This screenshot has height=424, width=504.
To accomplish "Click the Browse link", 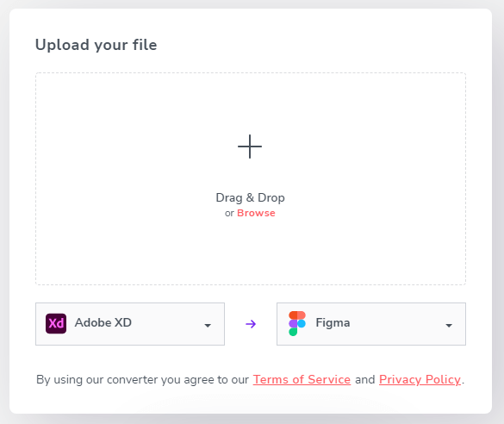I will coord(256,213).
